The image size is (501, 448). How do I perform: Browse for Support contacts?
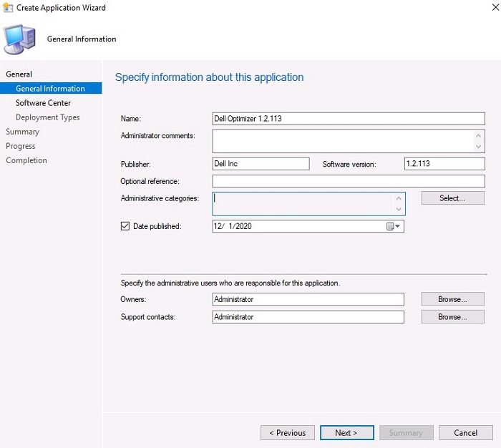point(453,316)
